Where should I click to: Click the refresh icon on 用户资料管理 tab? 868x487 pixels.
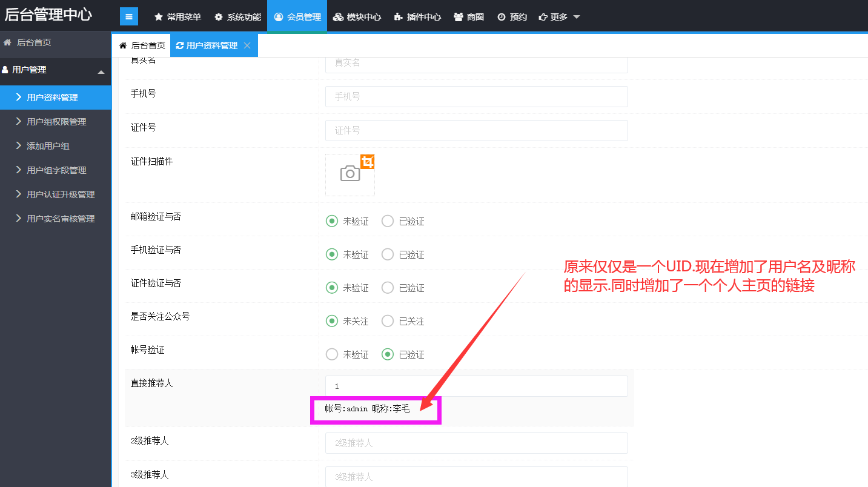point(180,45)
